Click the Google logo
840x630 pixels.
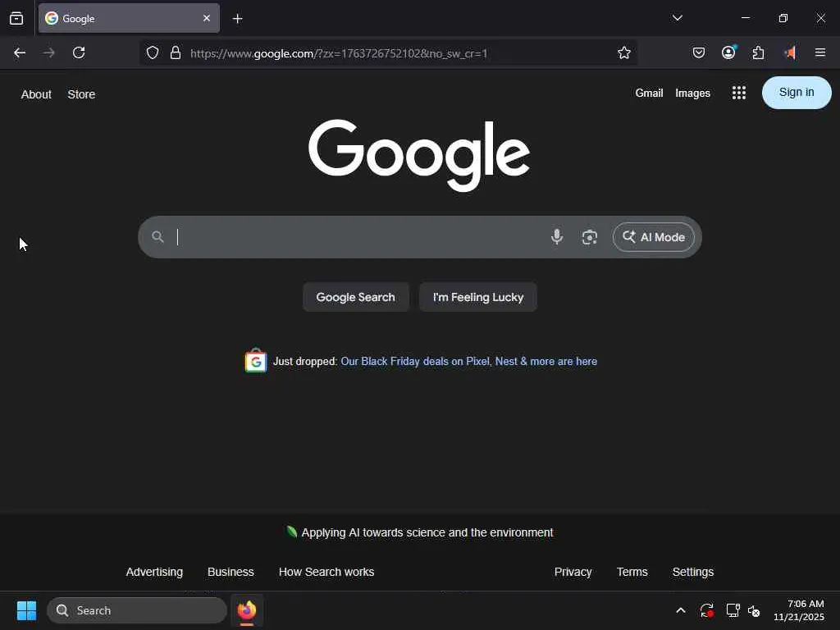click(x=419, y=155)
